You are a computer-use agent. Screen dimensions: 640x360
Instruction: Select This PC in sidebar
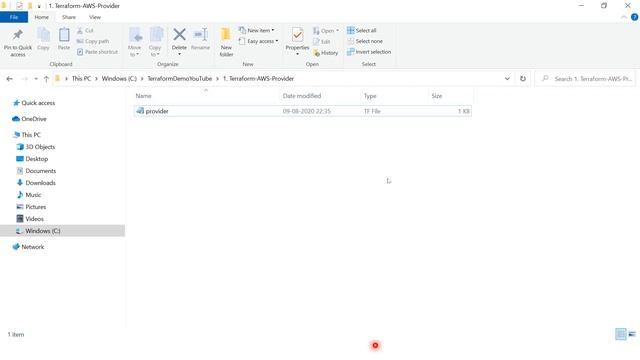pyautogui.click(x=31, y=135)
